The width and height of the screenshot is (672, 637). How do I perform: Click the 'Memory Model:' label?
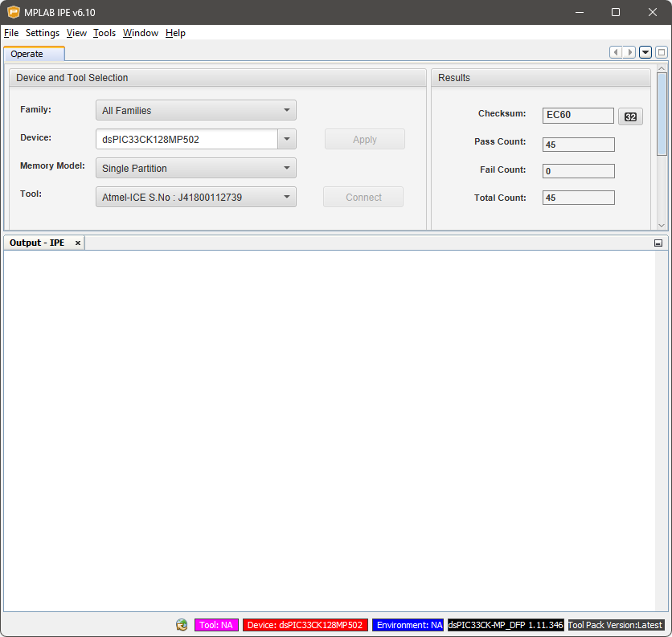click(52, 165)
